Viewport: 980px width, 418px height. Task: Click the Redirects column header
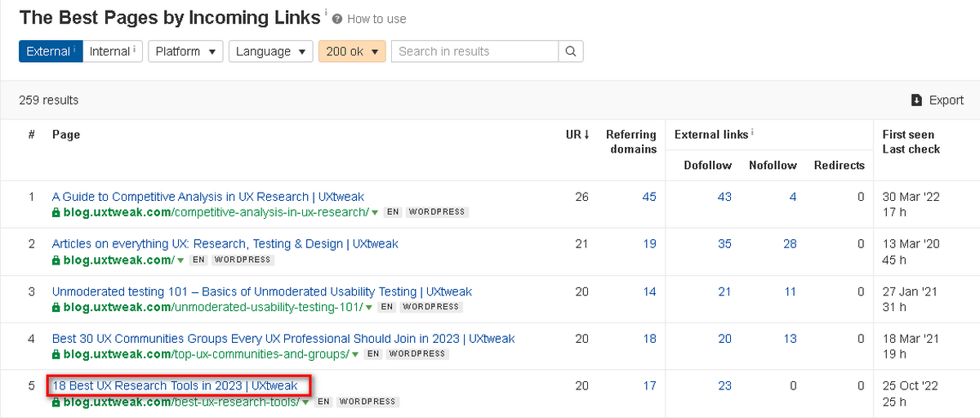point(839,166)
